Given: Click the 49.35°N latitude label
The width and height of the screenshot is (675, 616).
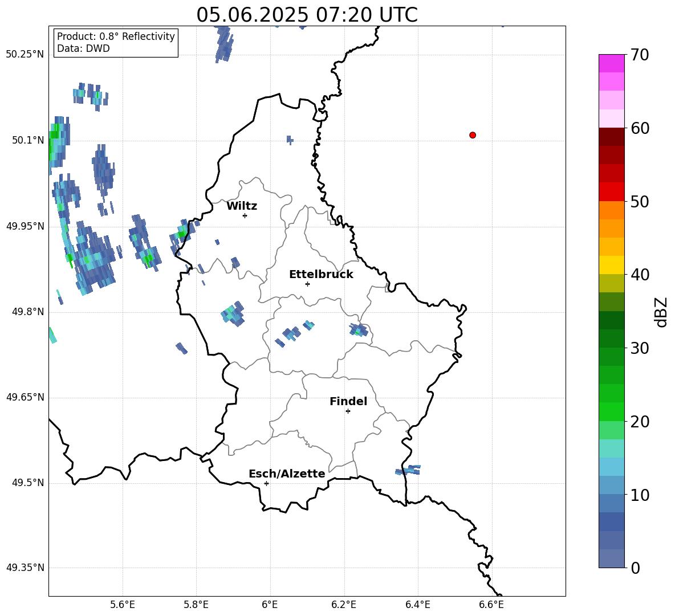Looking at the screenshot, I should pos(25,568).
